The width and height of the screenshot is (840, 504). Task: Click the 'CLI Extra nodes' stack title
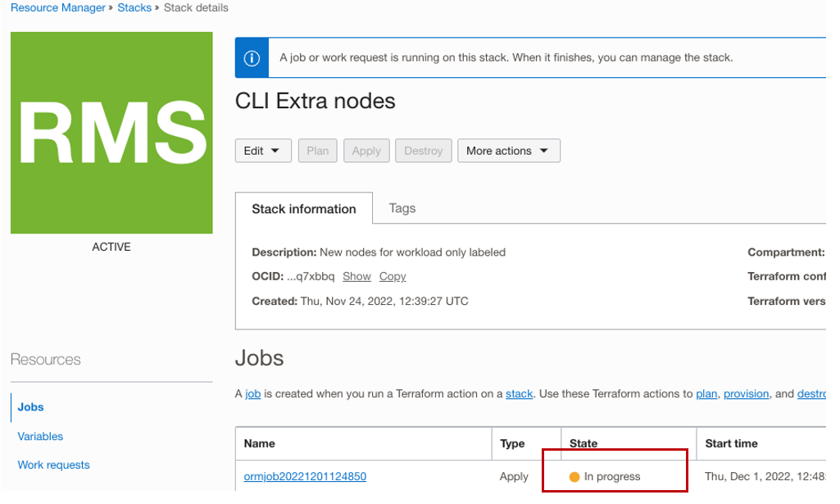[x=315, y=102]
